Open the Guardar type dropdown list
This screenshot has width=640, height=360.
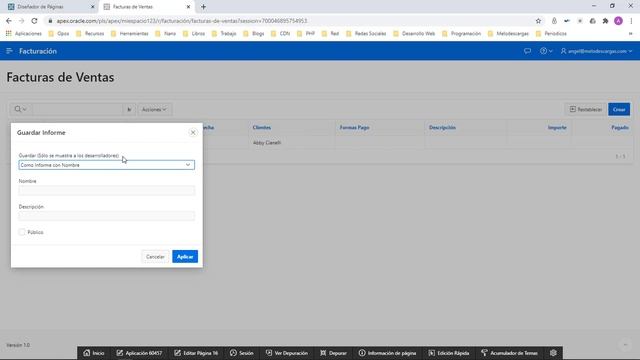pyautogui.click(x=107, y=165)
